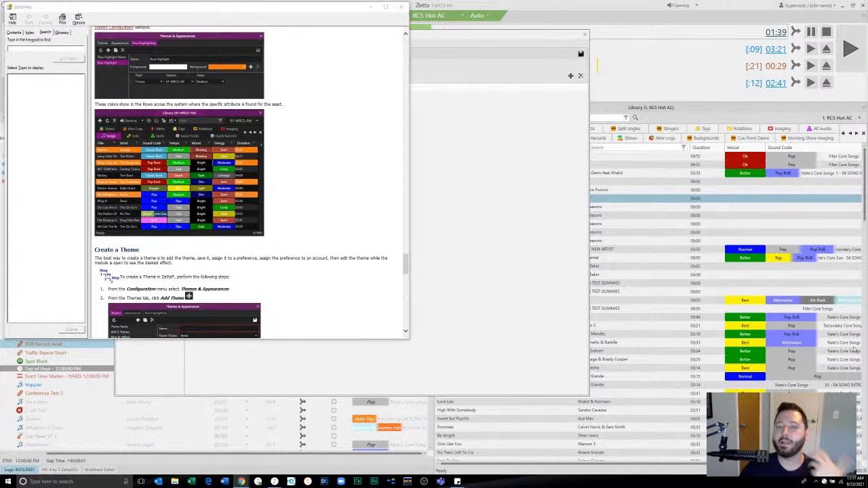Image resolution: width=868 pixels, height=488 pixels.
Task: Eject the deck showing 02:41
Action: 826,83
